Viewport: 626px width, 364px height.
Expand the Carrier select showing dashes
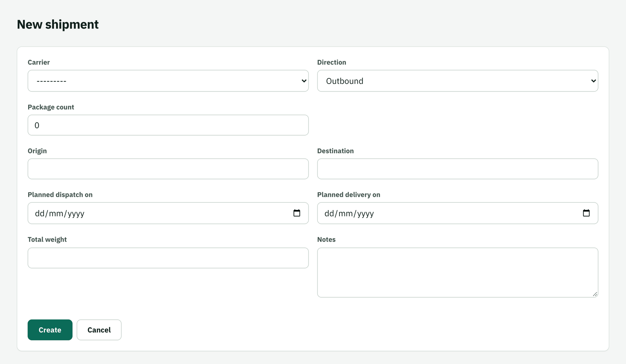pyautogui.click(x=168, y=81)
